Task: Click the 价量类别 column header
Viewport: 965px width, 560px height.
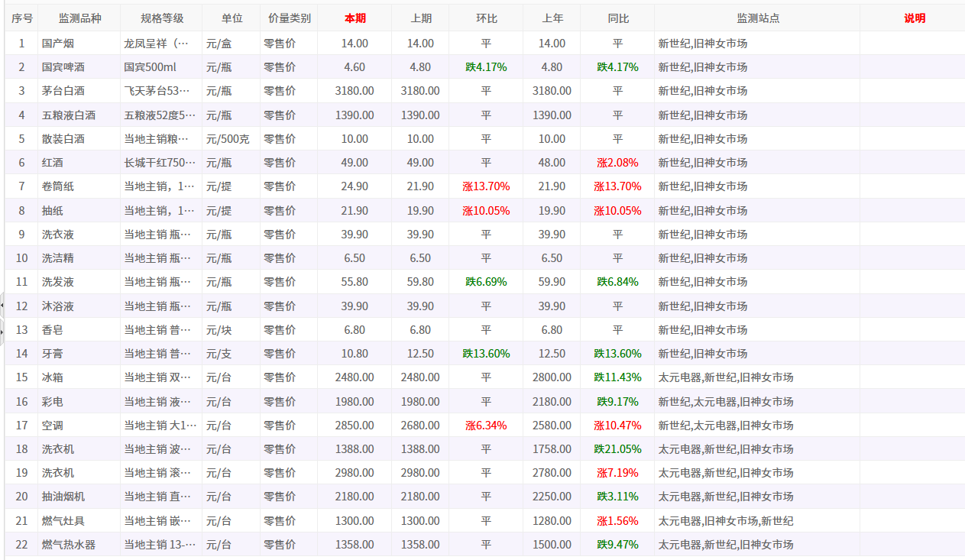Action: (x=289, y=18)
